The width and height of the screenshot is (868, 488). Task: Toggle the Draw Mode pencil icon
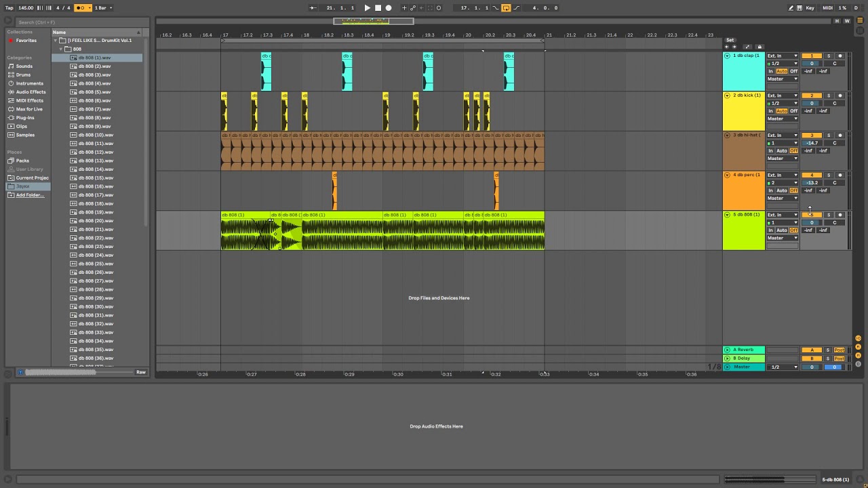coord(791,8)
